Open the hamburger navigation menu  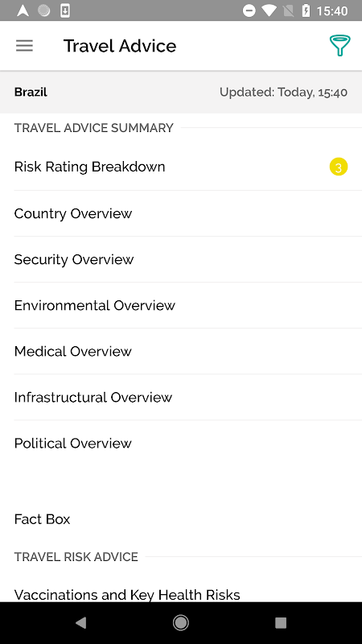point(24,46)
